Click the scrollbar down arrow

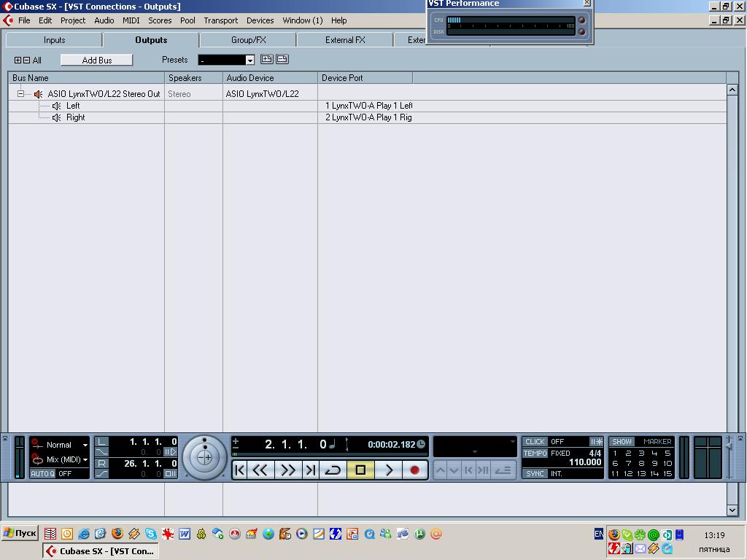point(732,510)
